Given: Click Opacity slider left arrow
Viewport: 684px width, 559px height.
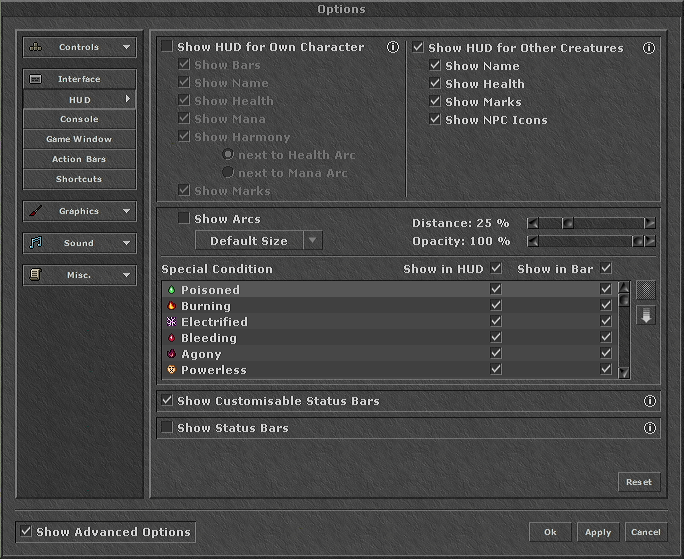Looking at the screenshot, I should pyautogui.click(x=533, y=241).
